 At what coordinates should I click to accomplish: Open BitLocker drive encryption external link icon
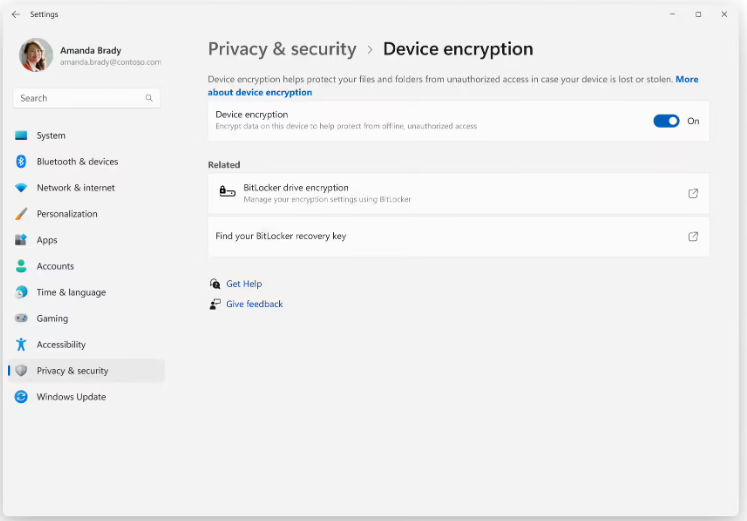pyautogui.click(x=693, y=194)
